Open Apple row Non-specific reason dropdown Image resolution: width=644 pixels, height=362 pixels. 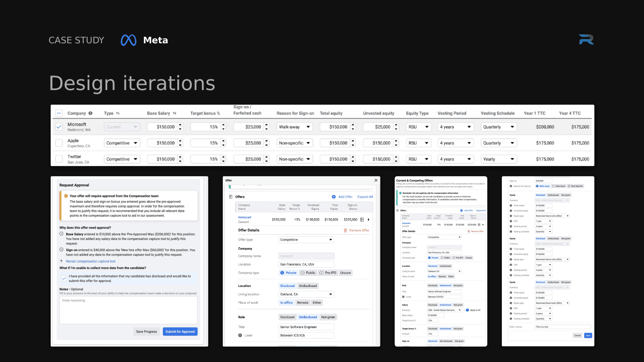tap(295, 143)
